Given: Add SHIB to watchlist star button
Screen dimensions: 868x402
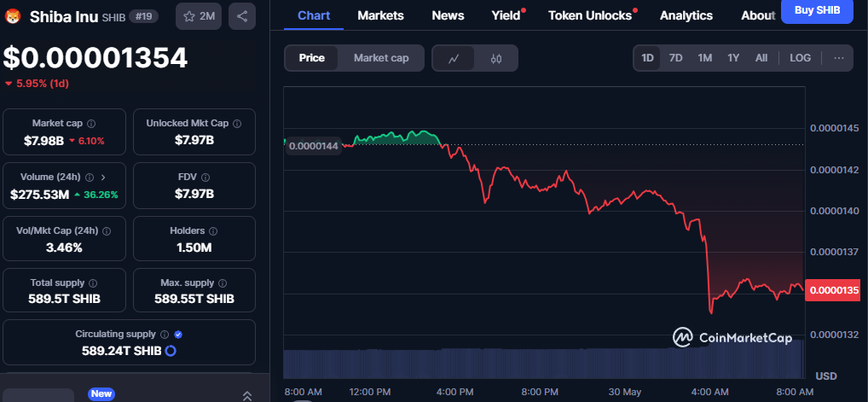Looking at the screenshot, I should point(199,16).
